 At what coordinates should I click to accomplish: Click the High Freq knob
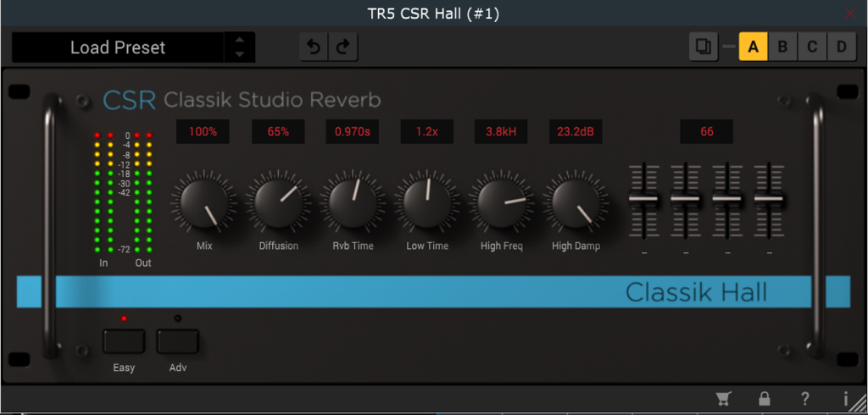(502, 204)
